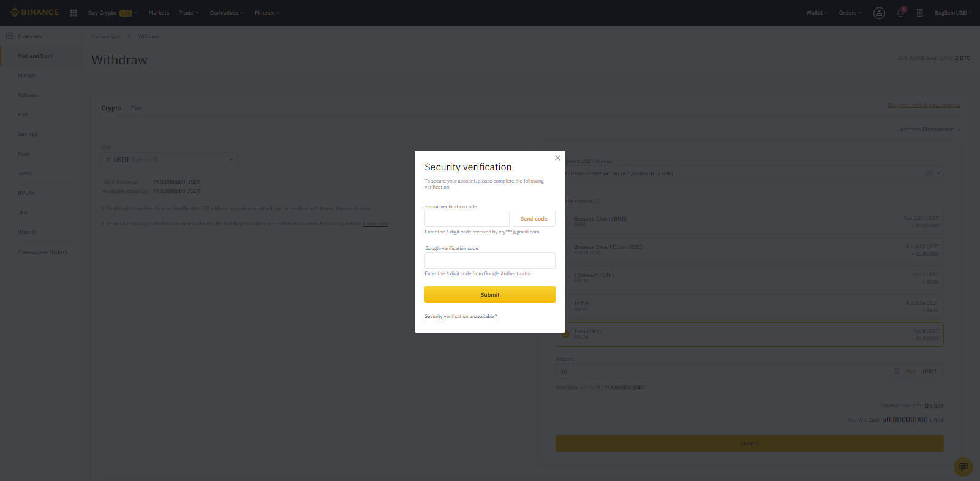Open 'Security verification unavailable?' link
The height and width of the screenshot is (481, 980).
click(461, 317)
